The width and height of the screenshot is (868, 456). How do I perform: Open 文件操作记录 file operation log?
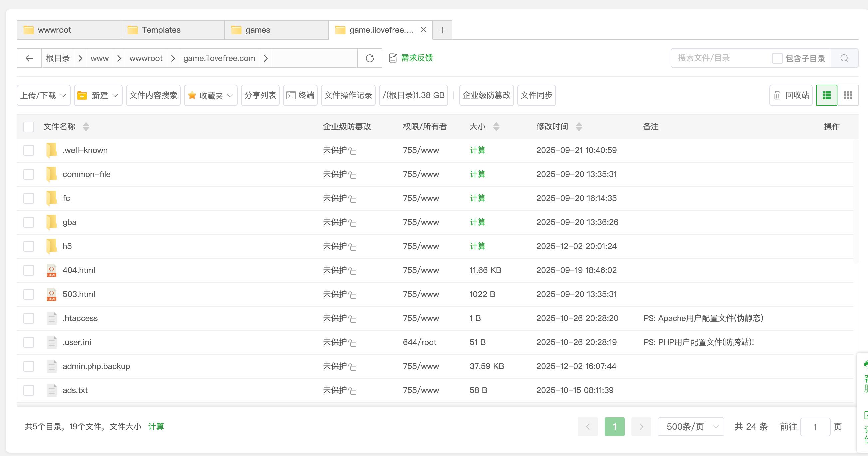(348, 95)
